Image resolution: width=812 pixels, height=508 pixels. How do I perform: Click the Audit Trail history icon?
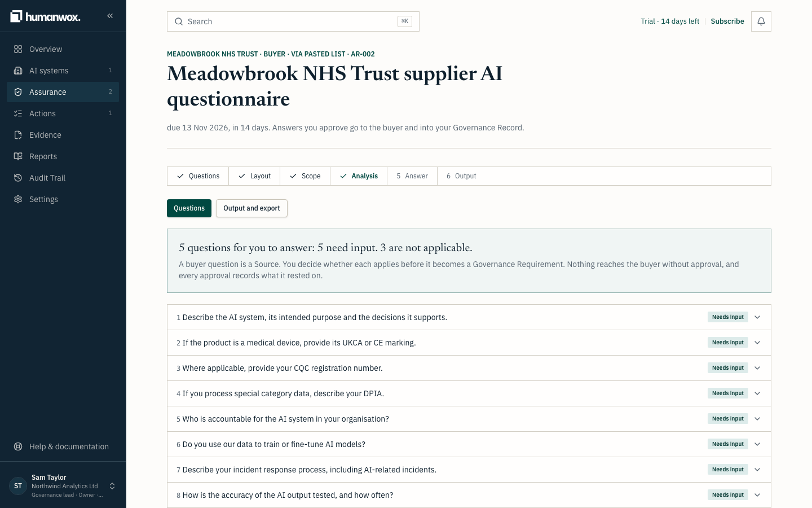tap(18, 178)
